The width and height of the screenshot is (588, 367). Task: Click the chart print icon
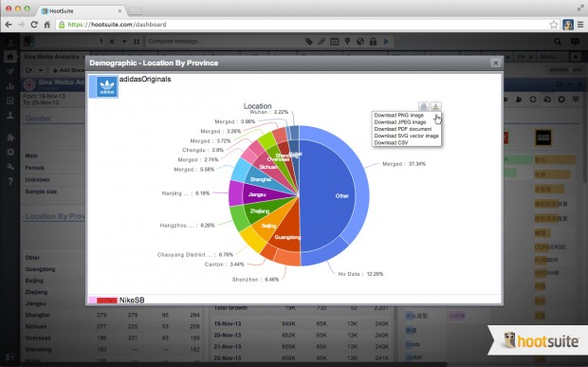(423, 106)
